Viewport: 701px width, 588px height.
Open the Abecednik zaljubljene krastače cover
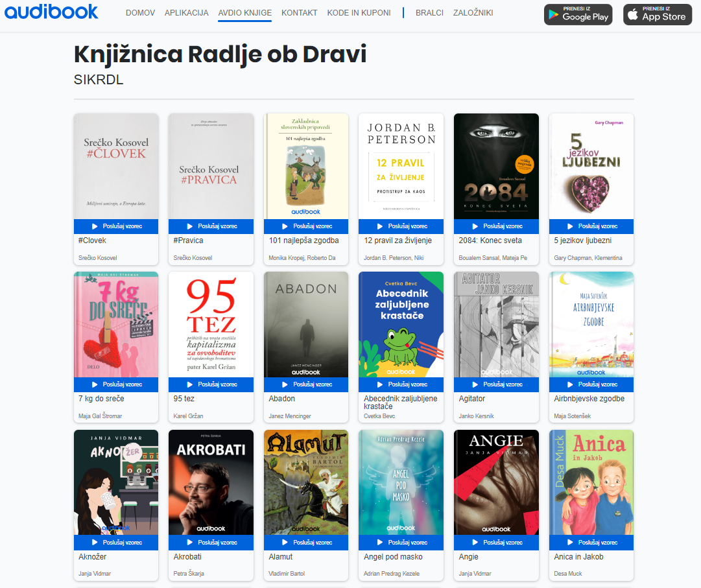(401, 324)
